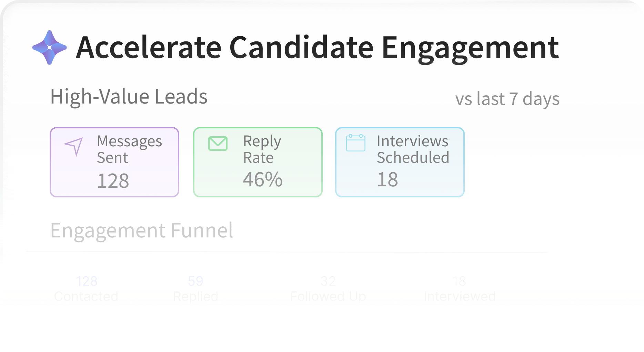Select the Followed Up funnel stage

point(328,296)
